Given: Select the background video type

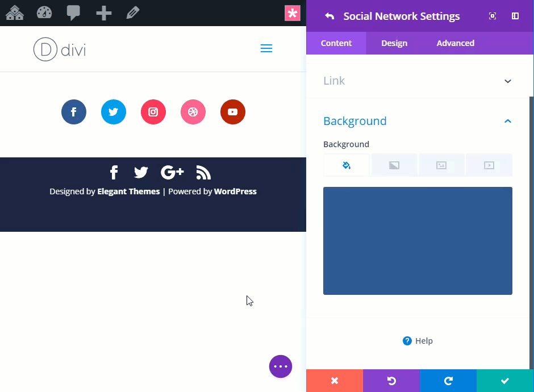Looking at the screenshot, I should click(x=489, y=165).
